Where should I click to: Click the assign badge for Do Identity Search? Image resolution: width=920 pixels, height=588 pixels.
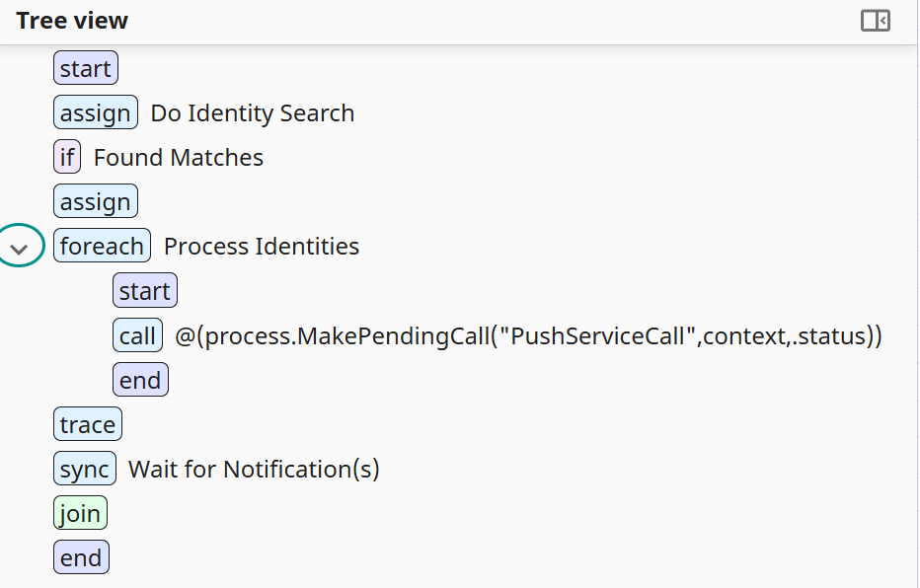coord(95,112)
